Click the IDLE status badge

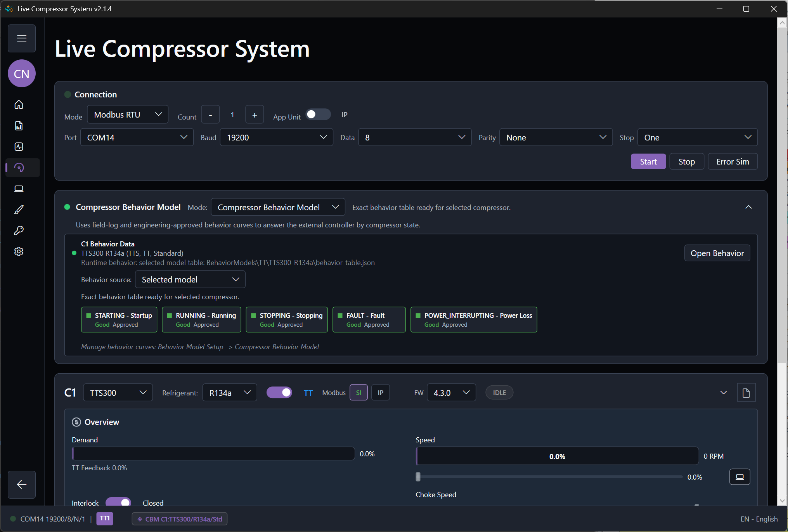tap(499, 393)
